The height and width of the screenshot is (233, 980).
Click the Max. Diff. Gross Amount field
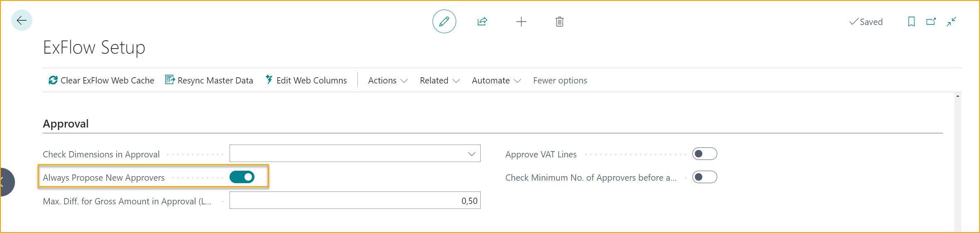tap(355, 201)
